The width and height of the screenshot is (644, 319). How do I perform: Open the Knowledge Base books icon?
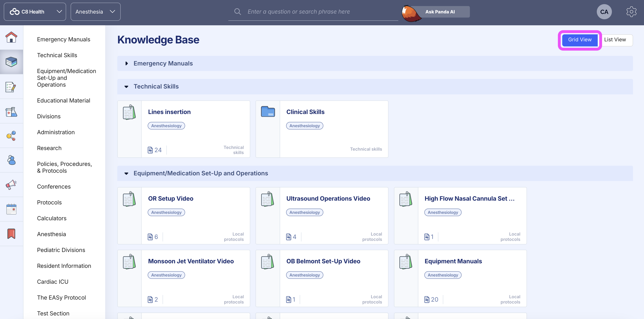coord(11,62)
